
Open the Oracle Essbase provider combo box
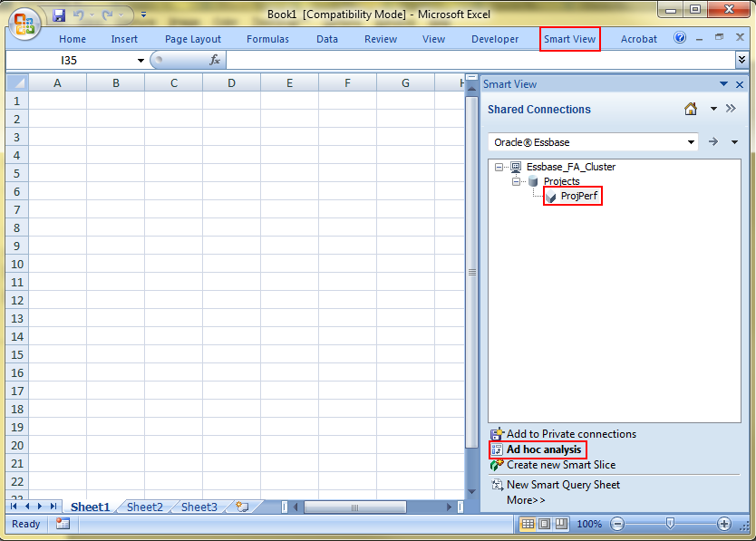(x=593, y=142)
